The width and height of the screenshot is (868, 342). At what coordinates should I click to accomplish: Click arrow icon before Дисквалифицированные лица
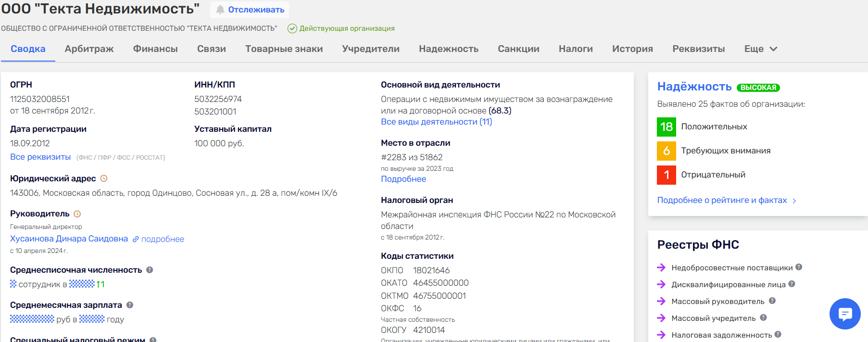tap(661, 284)
